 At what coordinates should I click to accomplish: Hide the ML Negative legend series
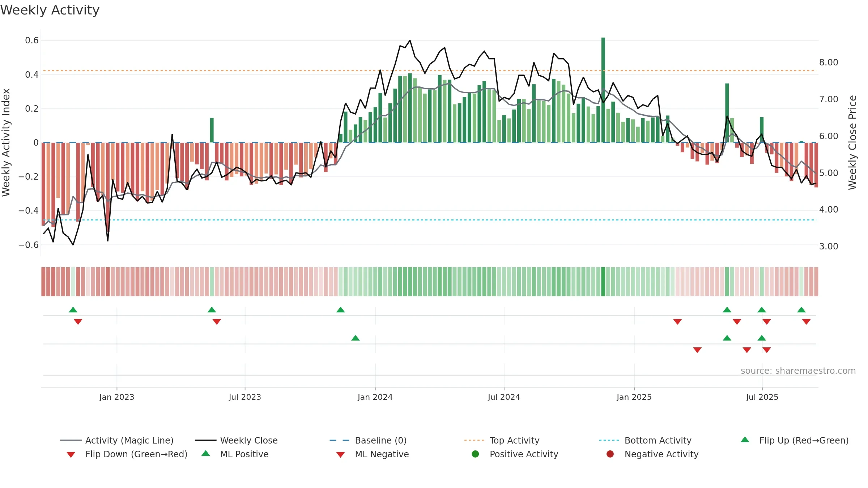point(373,454)
